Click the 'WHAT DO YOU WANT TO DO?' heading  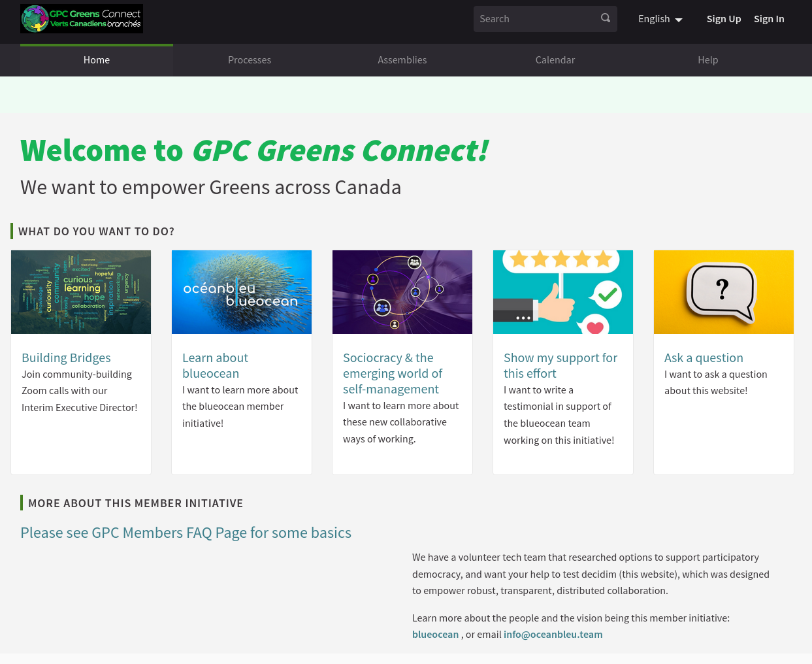click(96, 231)
